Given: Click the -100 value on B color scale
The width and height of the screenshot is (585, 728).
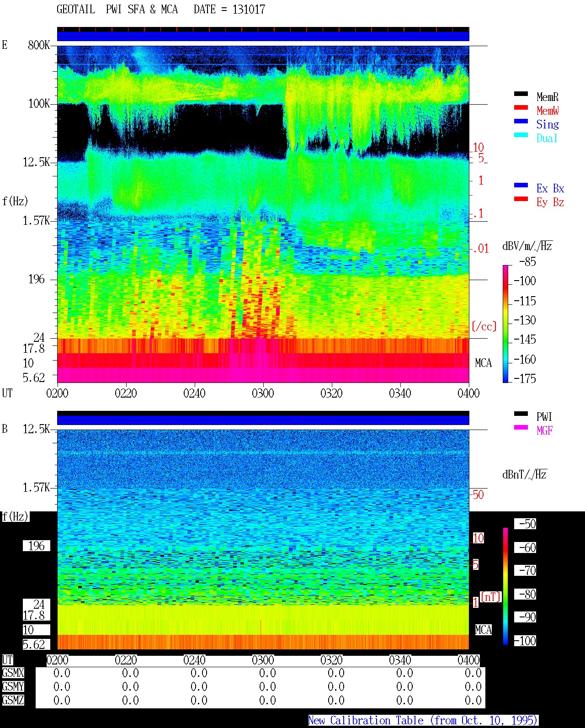Looking at the screenshot, I should coord(525,641).
